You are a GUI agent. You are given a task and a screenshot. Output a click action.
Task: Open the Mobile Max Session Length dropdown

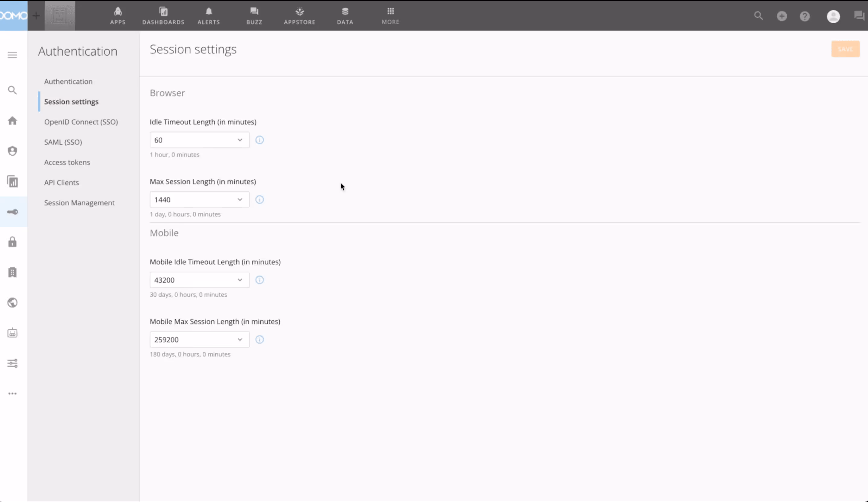click(x=199, y=339)
